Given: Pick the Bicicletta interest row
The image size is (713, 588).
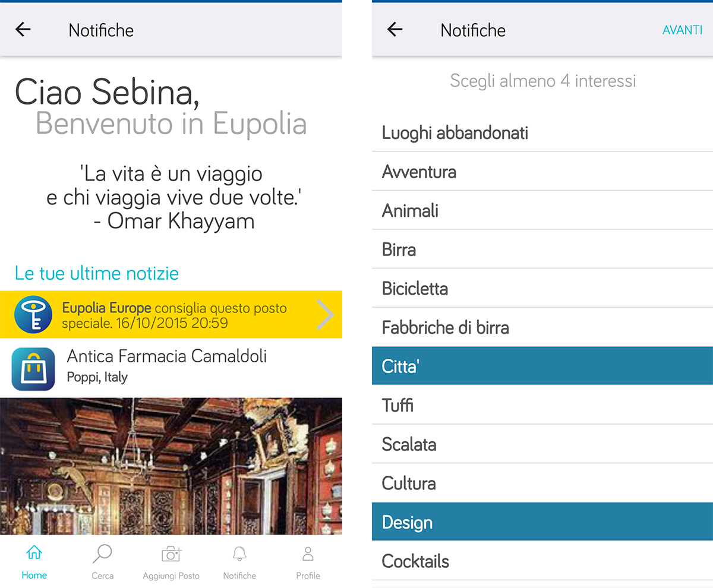Looking at the screenshot, I should pyautogui.click(x=542, y=289).
